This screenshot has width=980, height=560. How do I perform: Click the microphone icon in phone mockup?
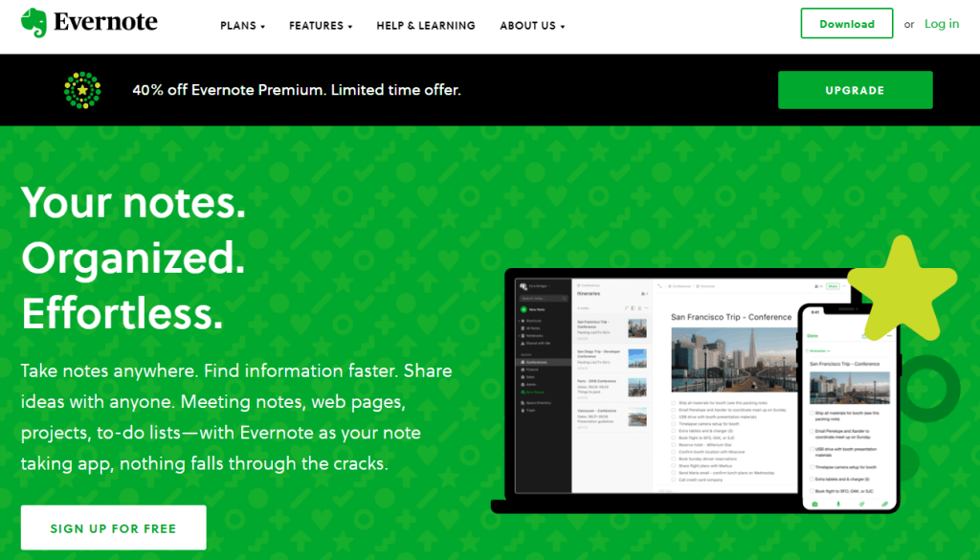point(838,504)
